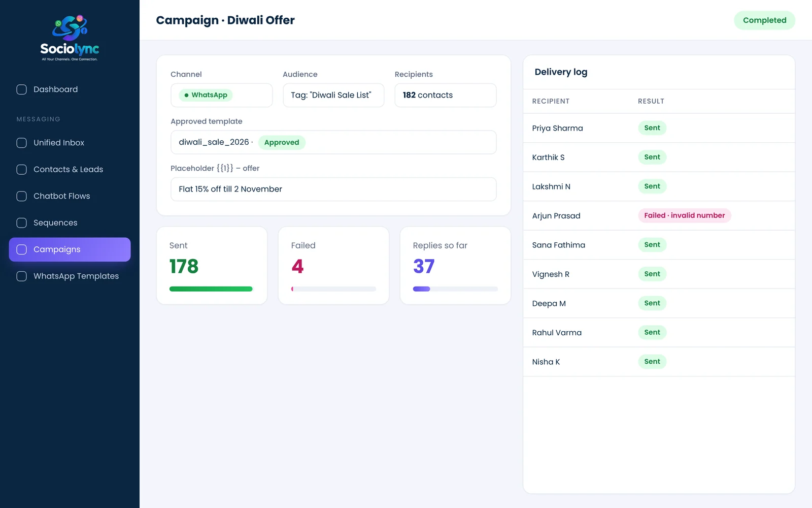Image resolution: width=812 pixels, height=508 pixels.
Task: Select recipient Vignesh R
Action: 551,274
